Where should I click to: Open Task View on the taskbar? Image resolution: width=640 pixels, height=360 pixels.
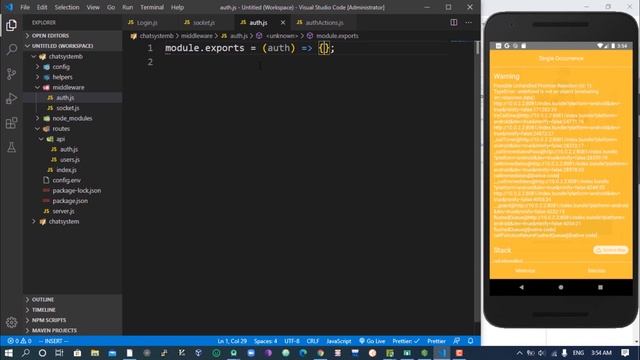59,353
